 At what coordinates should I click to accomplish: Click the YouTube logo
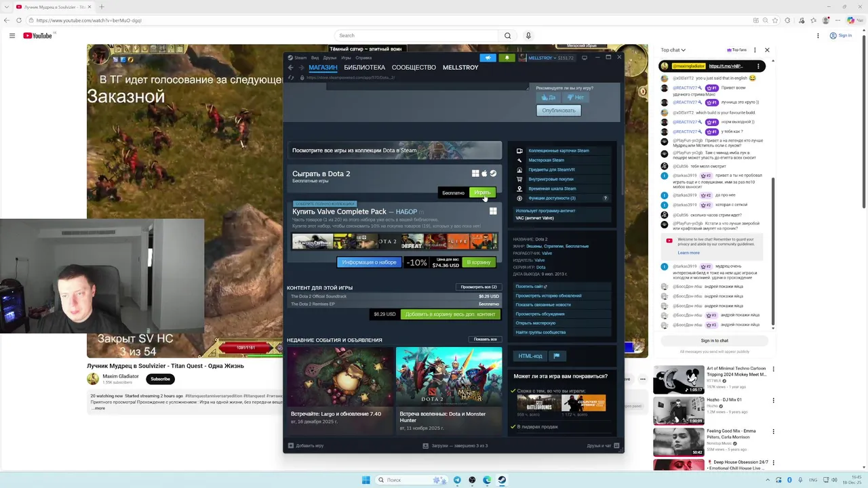point(37,35)
